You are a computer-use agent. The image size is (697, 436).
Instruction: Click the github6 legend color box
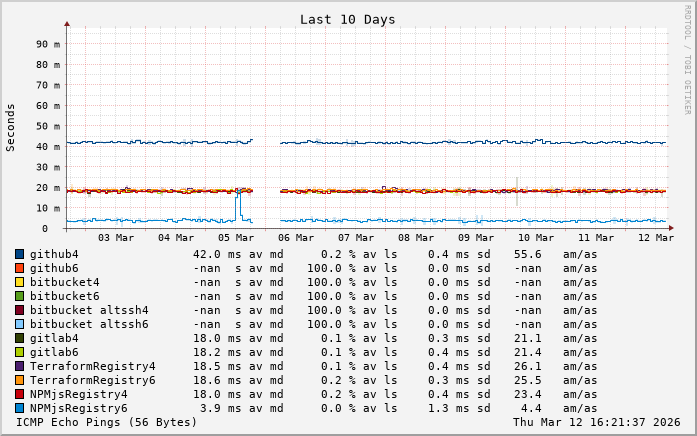19,268
